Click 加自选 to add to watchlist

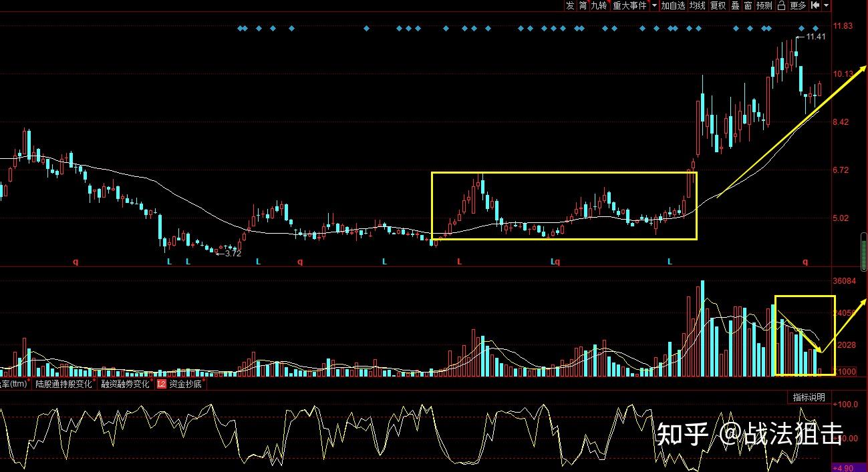click(x=673, y=5)
